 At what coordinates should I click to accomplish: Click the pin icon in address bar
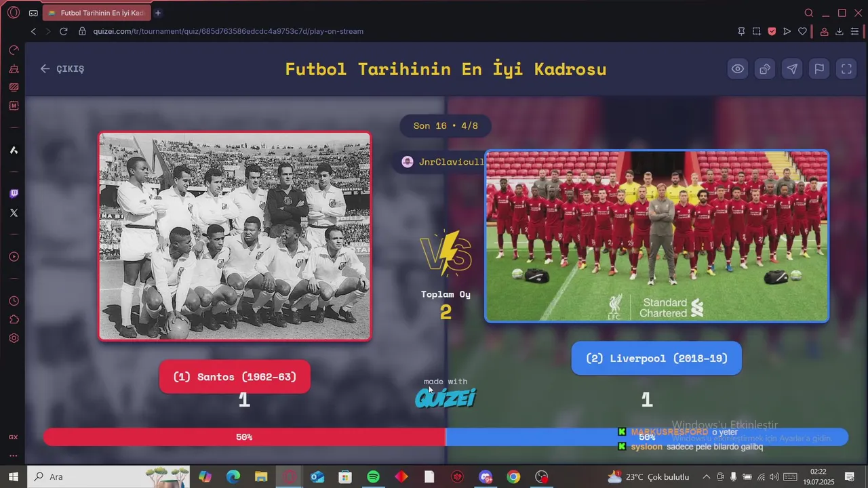pyautogui.click(x=741, y=31)
